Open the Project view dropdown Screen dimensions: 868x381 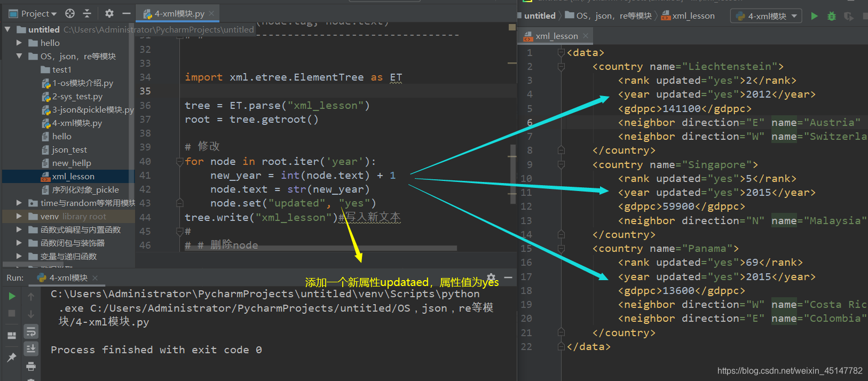[33, 13]
